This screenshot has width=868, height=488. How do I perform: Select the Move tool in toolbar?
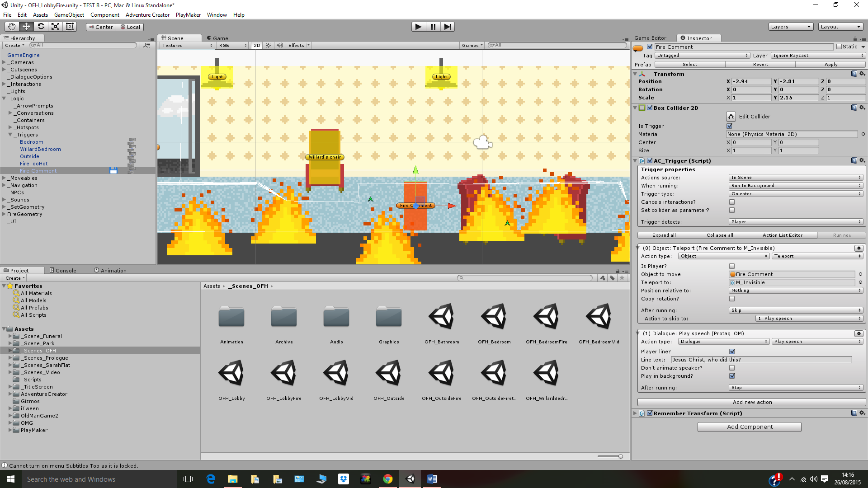pyautogui.click(x=26, y=27)
